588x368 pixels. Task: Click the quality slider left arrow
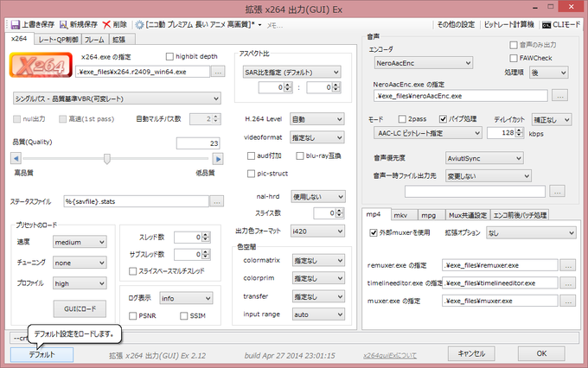pos(16,159)
